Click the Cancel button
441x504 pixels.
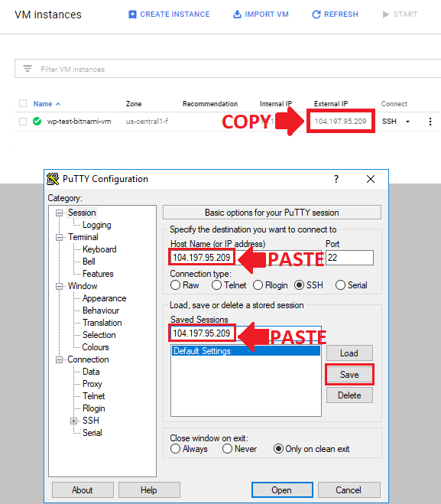(349, 490)
